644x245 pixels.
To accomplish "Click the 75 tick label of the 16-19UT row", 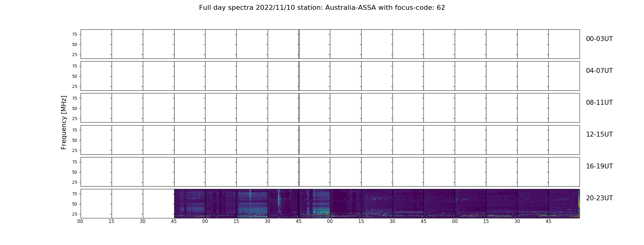I will click(75, 162).
